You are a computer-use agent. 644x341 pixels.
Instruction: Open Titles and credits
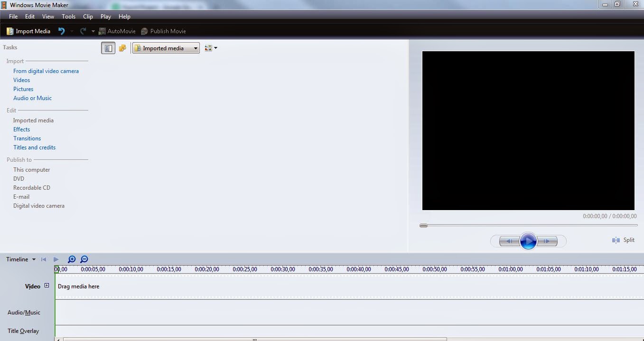(34, 147)
